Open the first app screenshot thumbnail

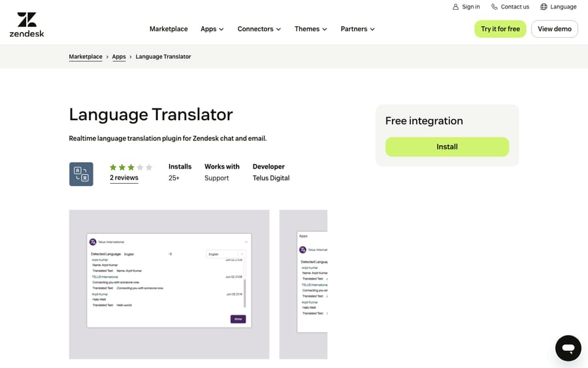[x=169, y=284]
